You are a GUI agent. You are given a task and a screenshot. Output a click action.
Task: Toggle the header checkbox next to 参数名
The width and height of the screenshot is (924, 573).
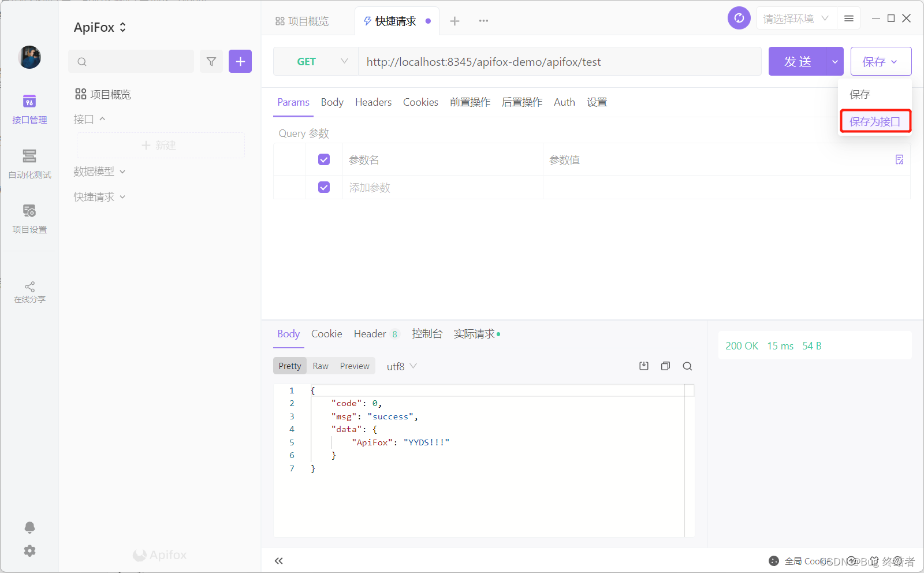tap(324, 159)
